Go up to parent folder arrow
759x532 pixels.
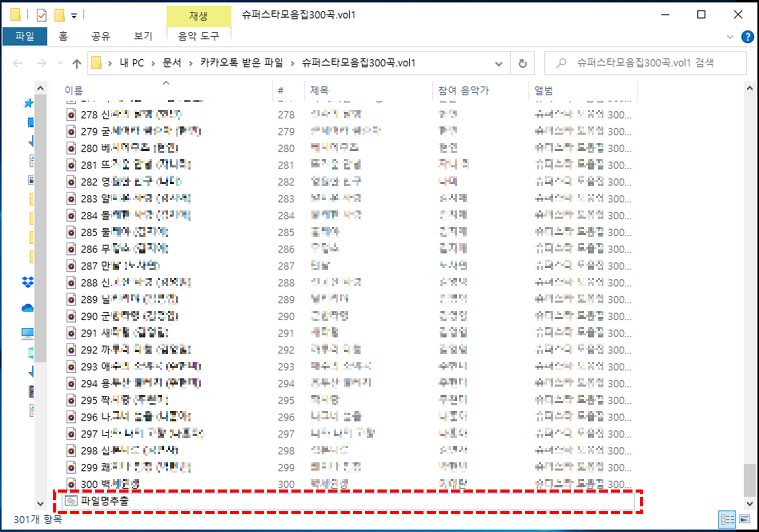coord(76,63)
